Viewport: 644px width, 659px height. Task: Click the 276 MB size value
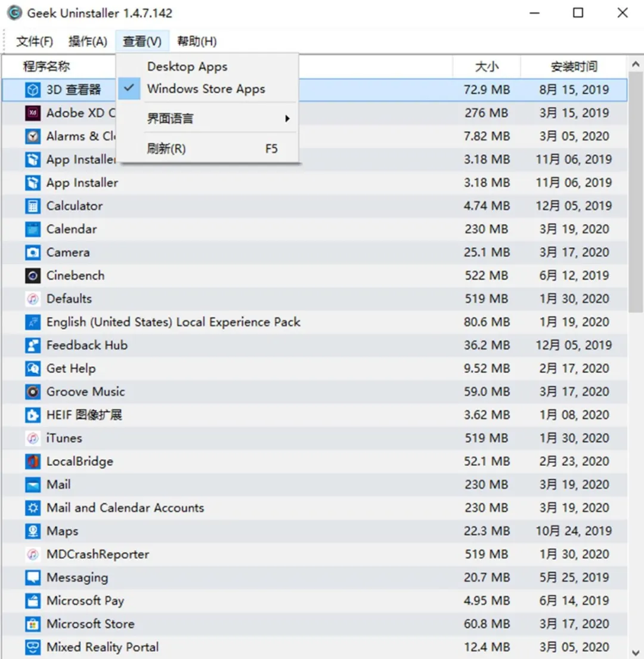click(x=487, y=113)
